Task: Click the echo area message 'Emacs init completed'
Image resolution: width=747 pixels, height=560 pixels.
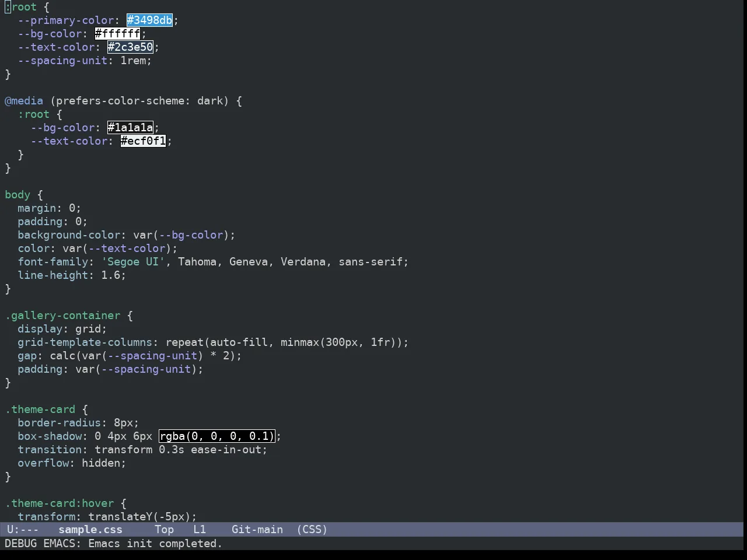Action: point(155,544)
